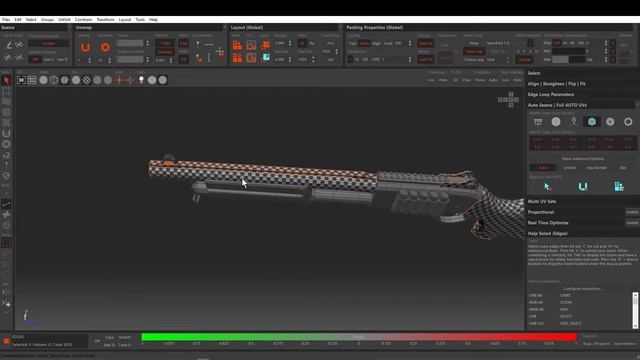Select the cyan hexagon auto seams icon
640x360 pixels.
coord(592,122)
